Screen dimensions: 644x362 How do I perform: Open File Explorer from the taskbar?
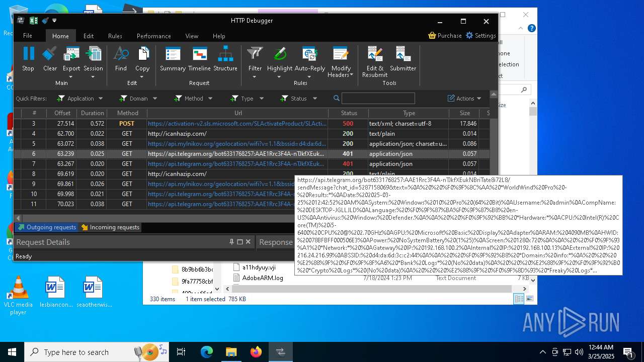click(x=231, y=352)
